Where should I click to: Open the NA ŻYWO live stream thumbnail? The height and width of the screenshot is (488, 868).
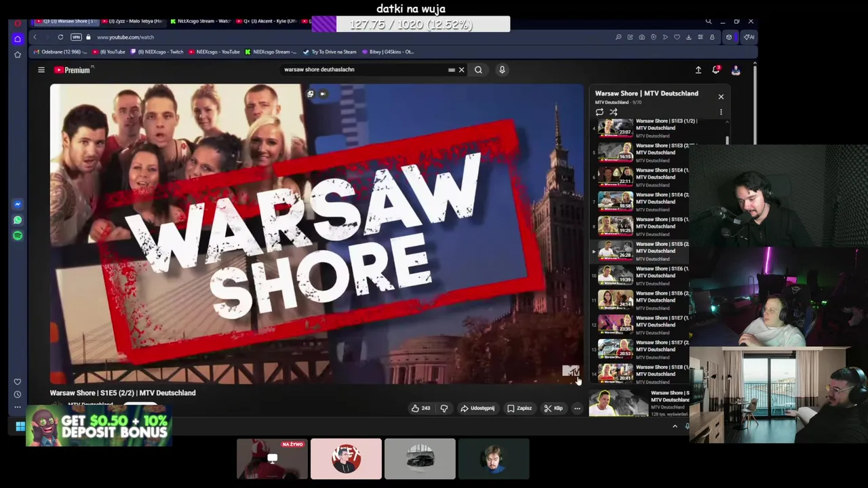point(272,459)
